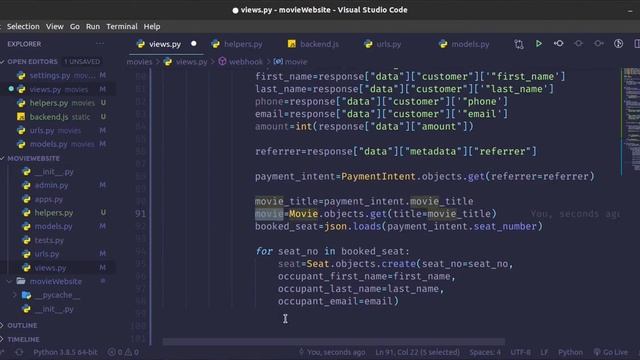Click 'occupant_email=email' code line
Screen dimensions: 640x360
(x=338, y=301)
